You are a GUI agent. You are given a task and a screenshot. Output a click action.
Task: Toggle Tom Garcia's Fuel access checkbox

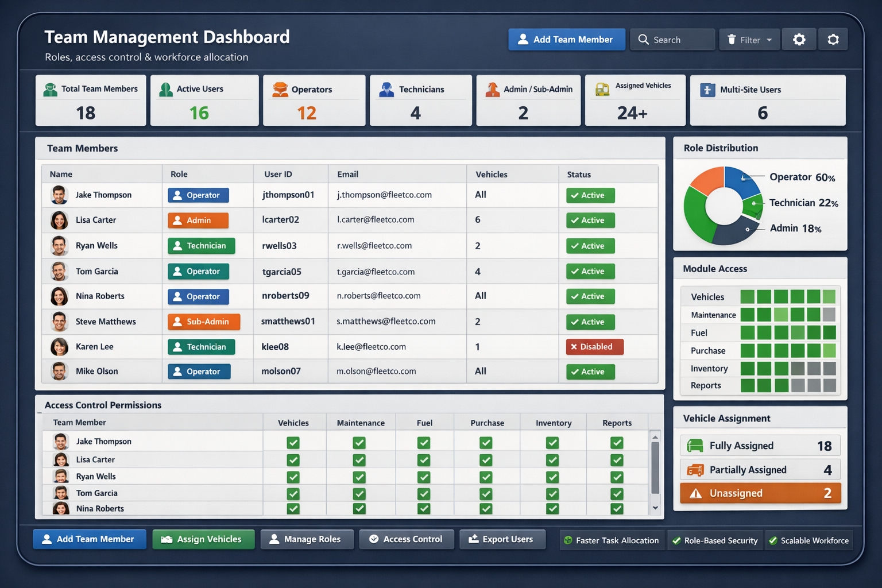pos(423,493)
